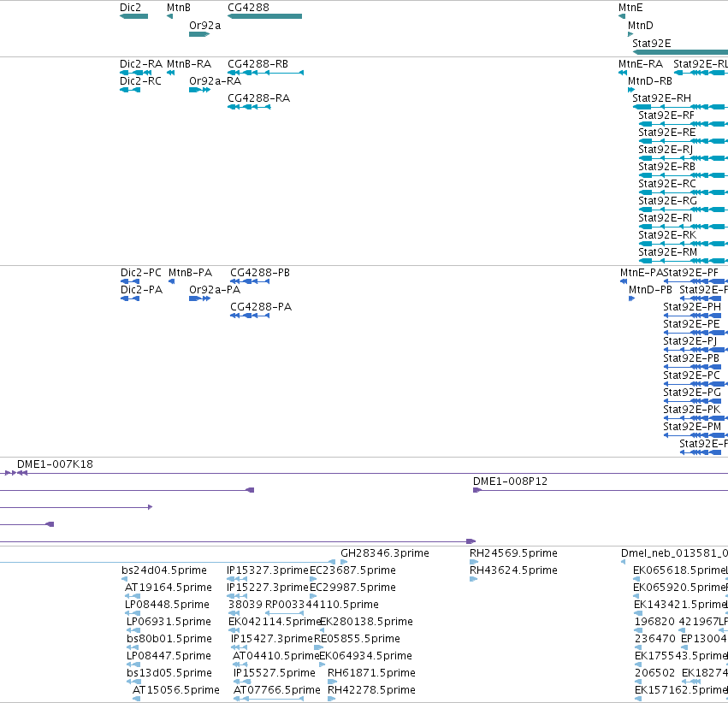Click the bs80b01.5prime EST
The height and width of the screenshot is (703, 728).
tap(133, 647)
